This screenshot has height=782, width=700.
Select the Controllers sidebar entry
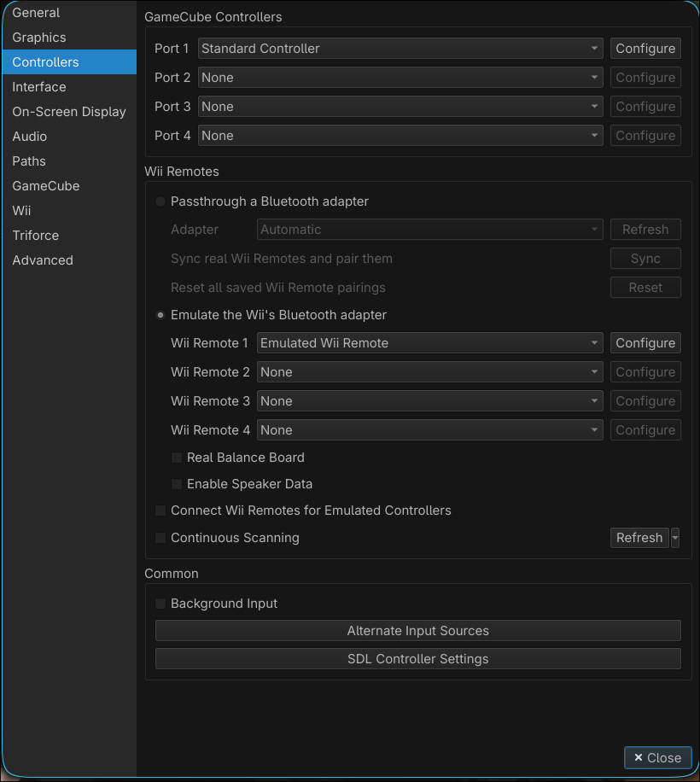click(69, 61)
